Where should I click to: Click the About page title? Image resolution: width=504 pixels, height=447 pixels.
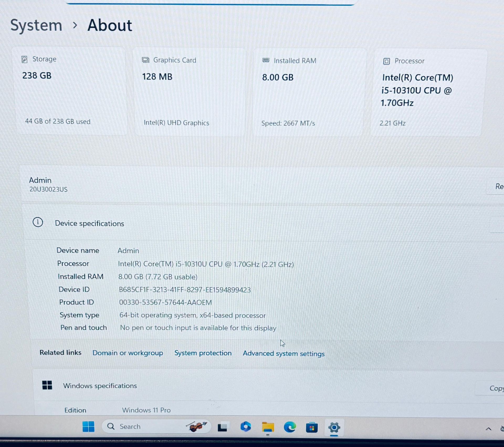(110, 25)
